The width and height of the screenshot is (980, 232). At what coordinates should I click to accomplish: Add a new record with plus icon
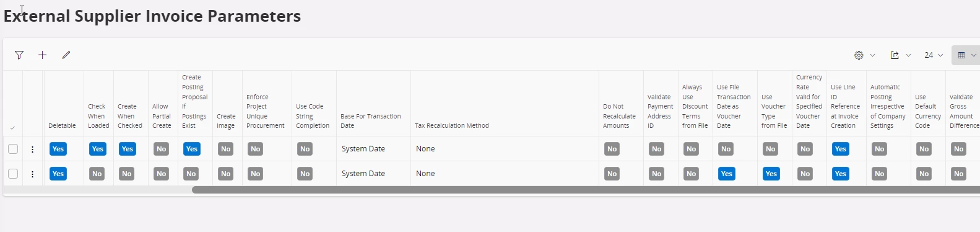[42, 55]
